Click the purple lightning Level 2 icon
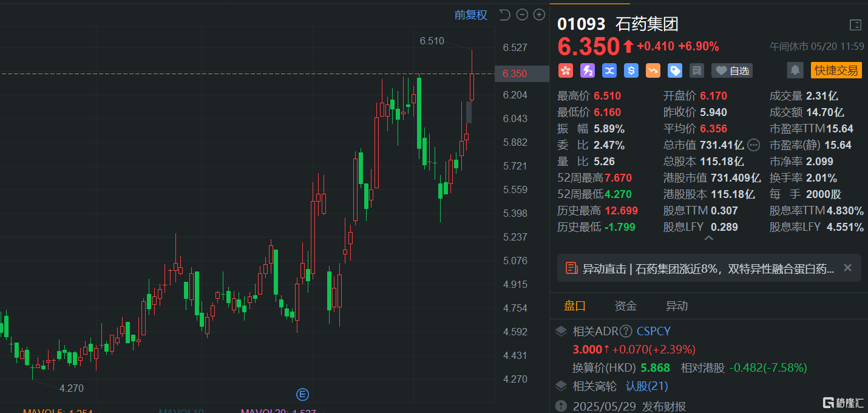The height and width of the screenshot is (413, 868). (588, 70)
